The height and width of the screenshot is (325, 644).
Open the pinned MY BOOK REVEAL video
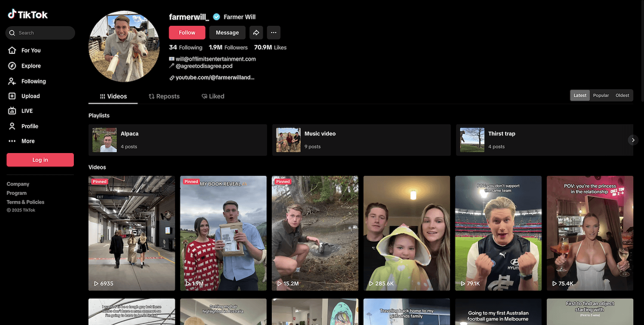tap(223, 233)
